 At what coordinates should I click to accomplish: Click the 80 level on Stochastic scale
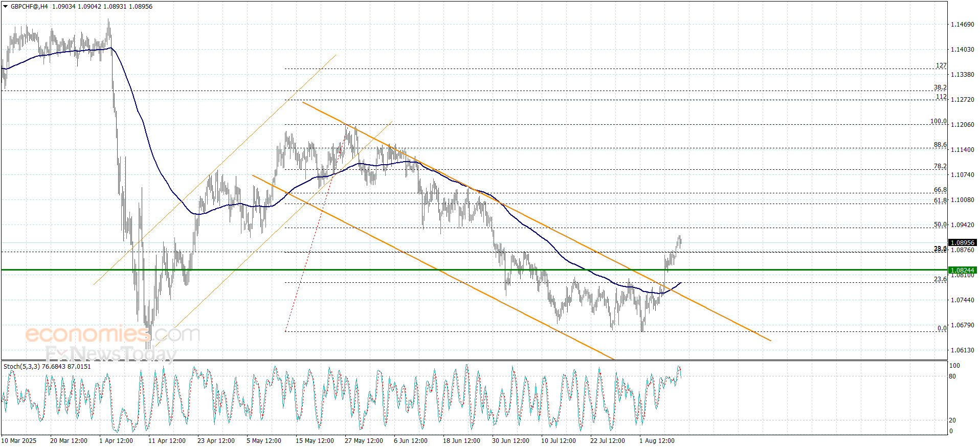point(952,376)
